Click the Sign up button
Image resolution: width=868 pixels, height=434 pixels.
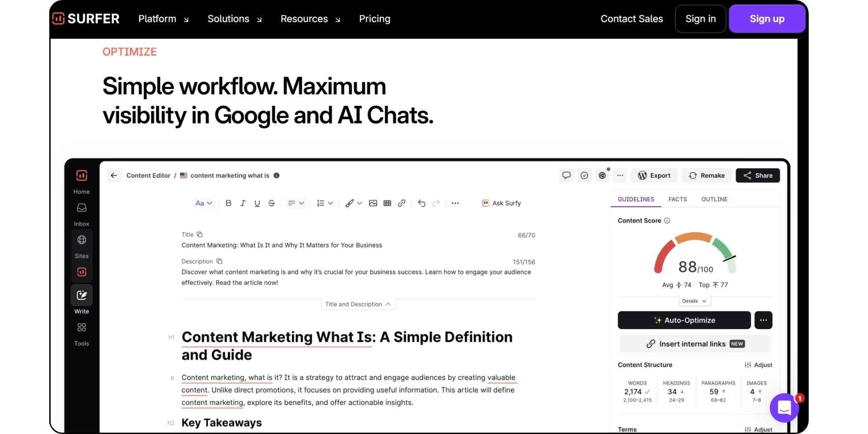tap(767, 19)
